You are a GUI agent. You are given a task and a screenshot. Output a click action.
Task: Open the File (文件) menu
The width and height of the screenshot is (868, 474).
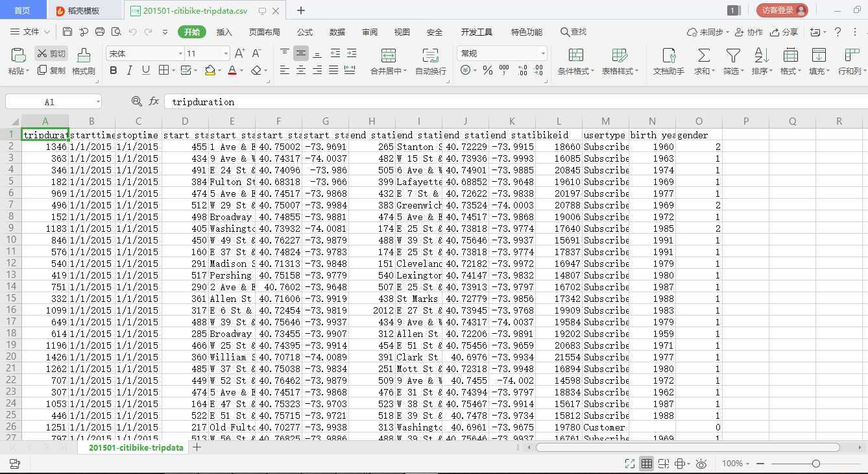tap(30, 32)
